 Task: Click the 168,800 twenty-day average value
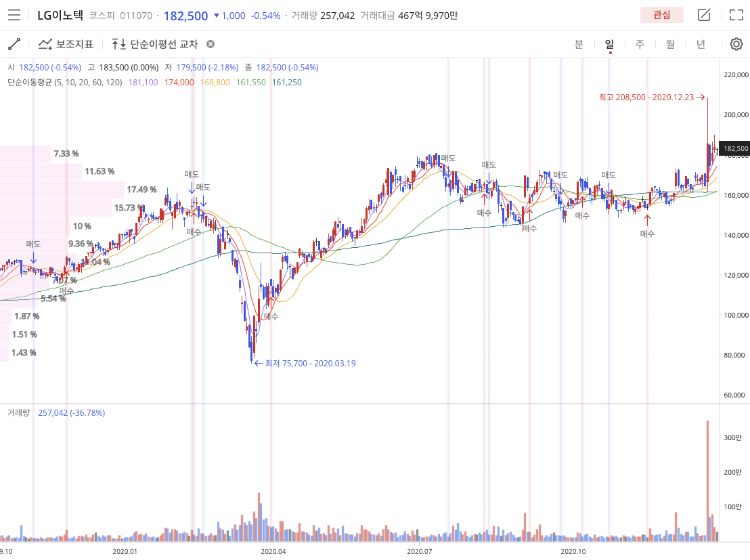pos(215,83)
